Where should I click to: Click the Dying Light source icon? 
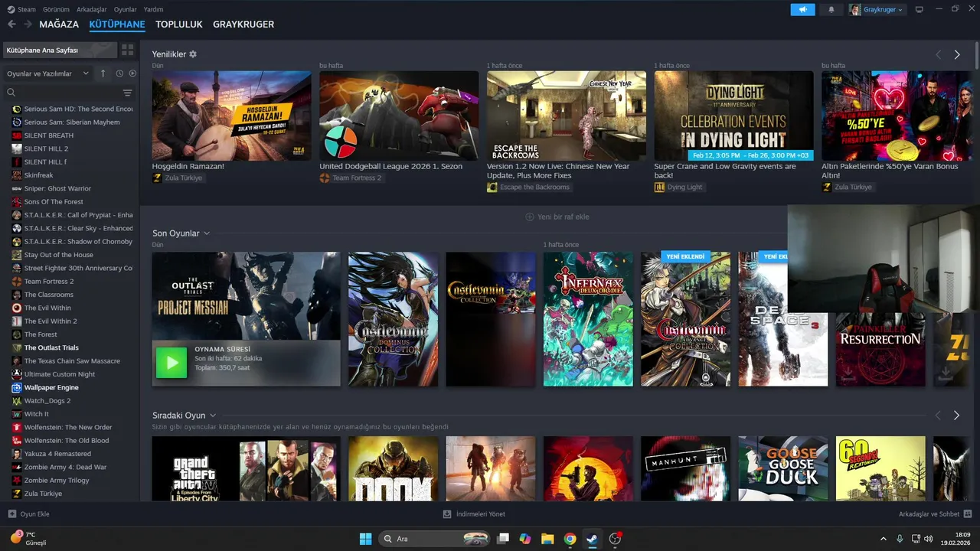(x=659, y=187)
